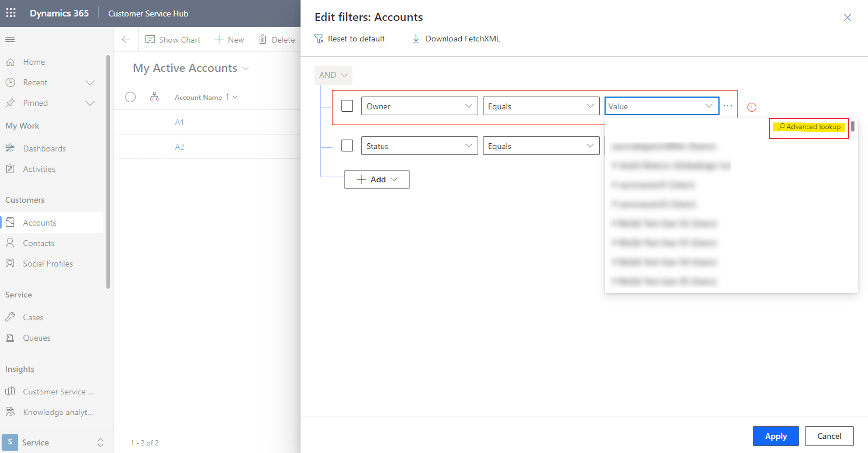This screenshot has width=868, height=453.
Task: Toggle the checkbox for the Owner filter row
Action: click(x=347, y=106)
